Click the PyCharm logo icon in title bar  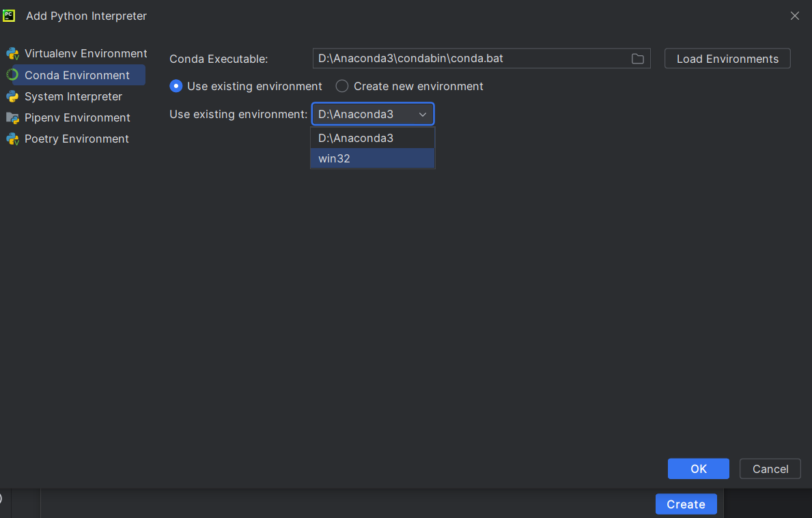[x=9, y=16]
